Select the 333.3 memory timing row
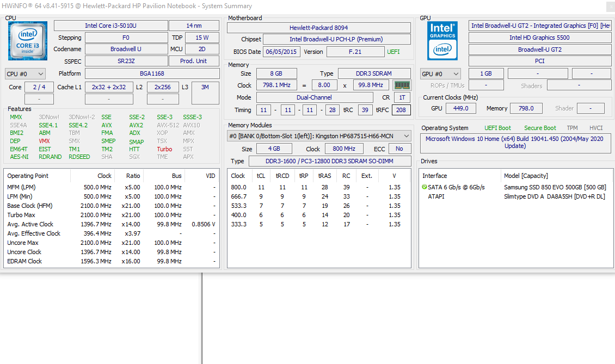The image size is (615, 364). (319, 224)
